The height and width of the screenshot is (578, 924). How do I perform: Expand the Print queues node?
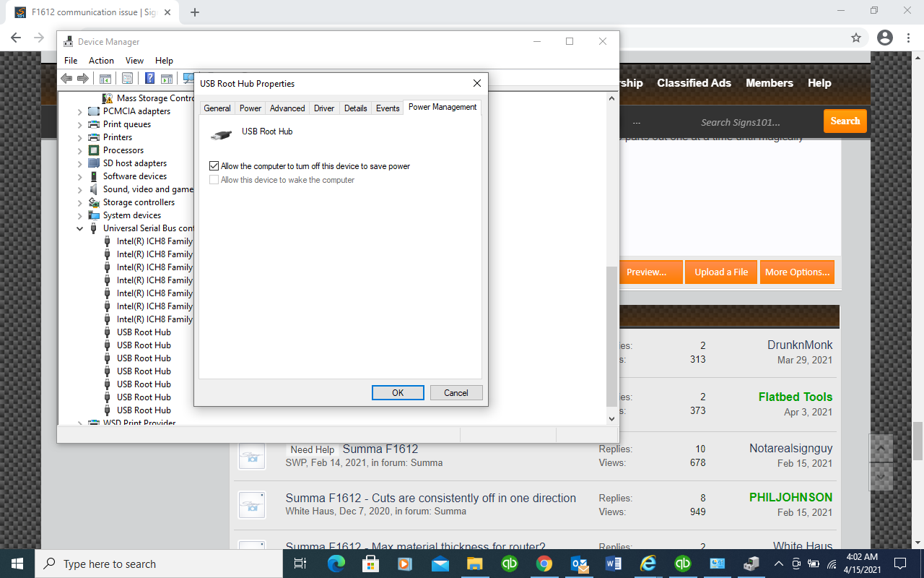tap(80, 124)
